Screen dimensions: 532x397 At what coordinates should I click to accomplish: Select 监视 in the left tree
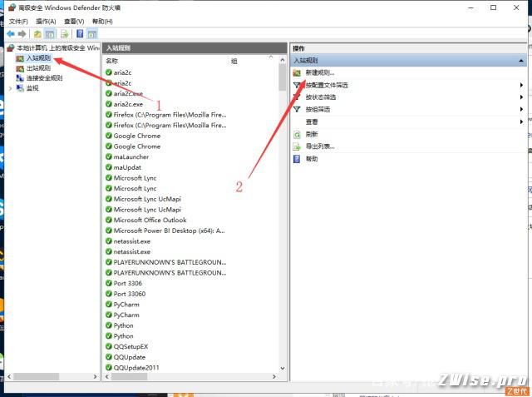(x=32, y=88)
